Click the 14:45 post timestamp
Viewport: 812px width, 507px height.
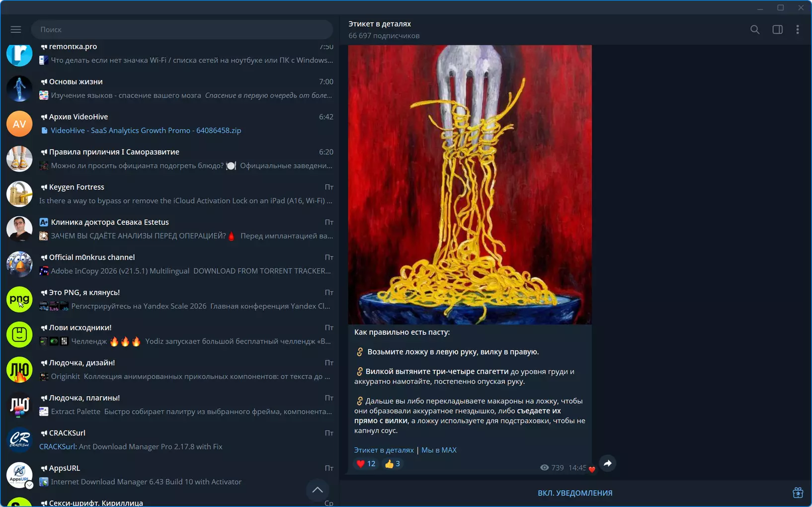[x=577, y=468]
